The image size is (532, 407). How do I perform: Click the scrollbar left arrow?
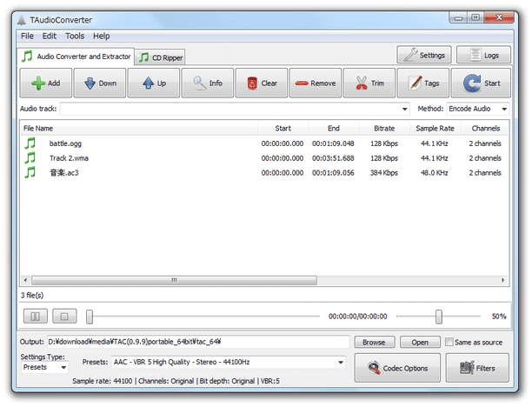point(25,280)
